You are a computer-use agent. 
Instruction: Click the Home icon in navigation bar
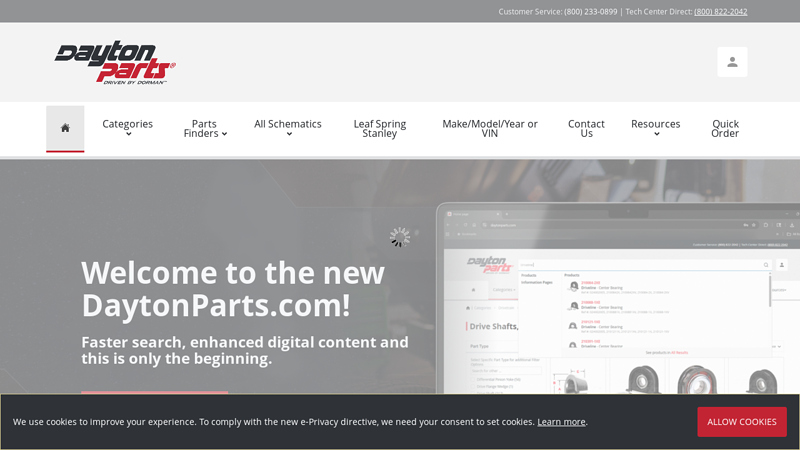[65, 128]
